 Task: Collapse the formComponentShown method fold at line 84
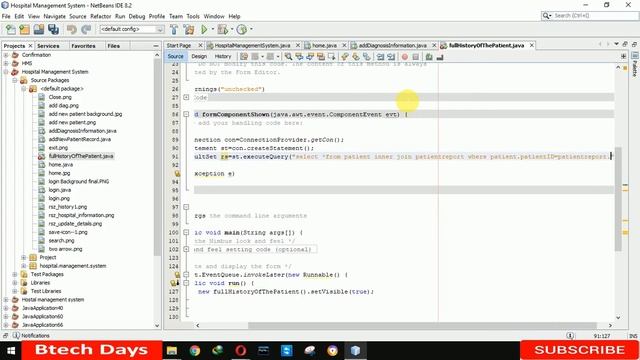186,114
